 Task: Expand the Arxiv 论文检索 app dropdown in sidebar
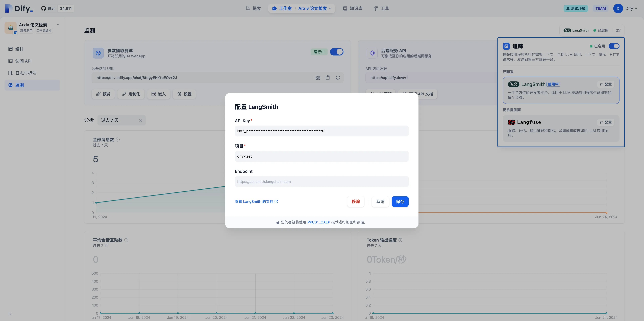coord(58,25)
